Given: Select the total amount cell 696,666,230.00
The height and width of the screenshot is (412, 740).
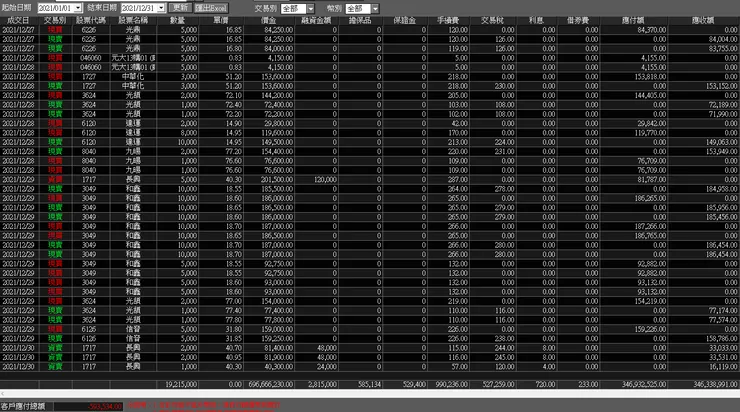Looking at the screenshot, I should pyautogui.click(x=269, y=385).
